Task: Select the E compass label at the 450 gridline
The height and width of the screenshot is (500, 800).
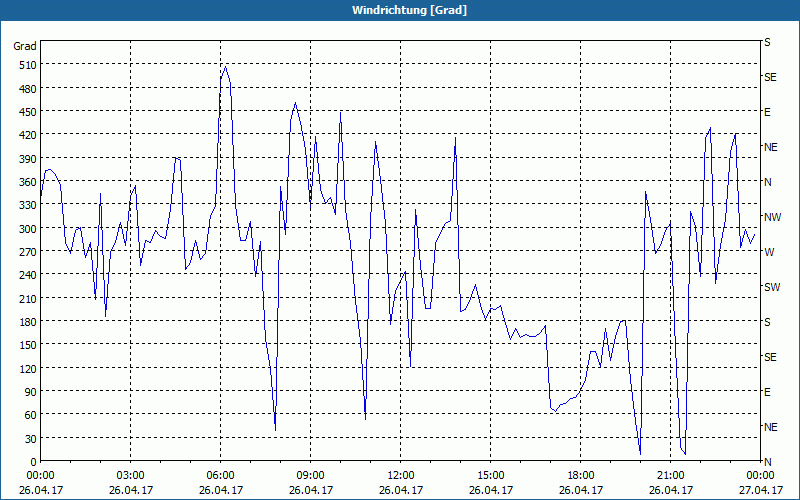Action: tap(767, 112)
